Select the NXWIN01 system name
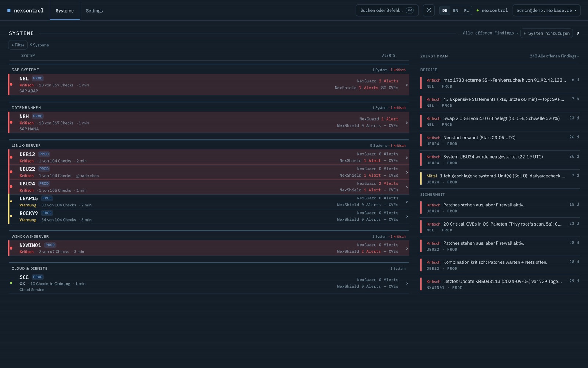This screenshot has width=588, height=368. point(30,245)
